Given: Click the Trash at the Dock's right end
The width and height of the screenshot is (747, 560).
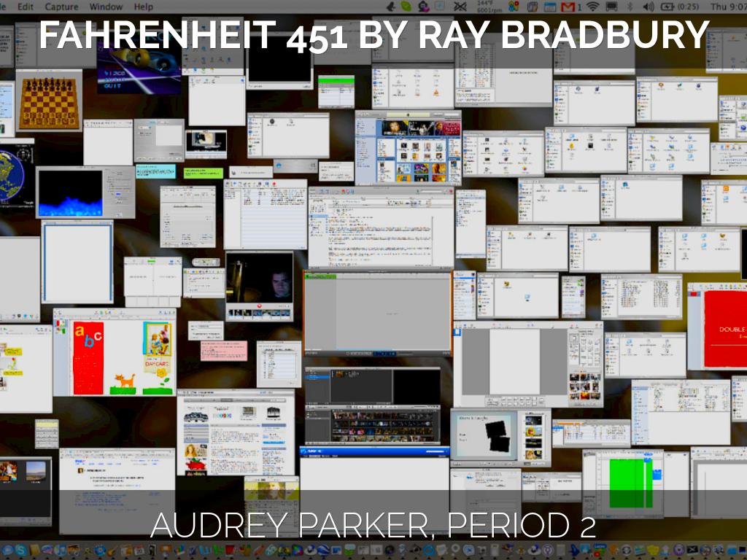Looking at the screenshot, I should (741, 552).
